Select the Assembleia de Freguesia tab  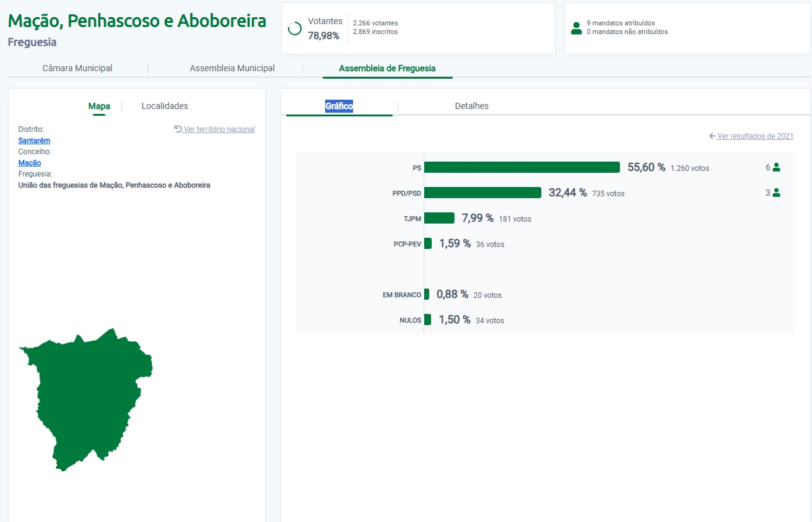pos(387,68)
